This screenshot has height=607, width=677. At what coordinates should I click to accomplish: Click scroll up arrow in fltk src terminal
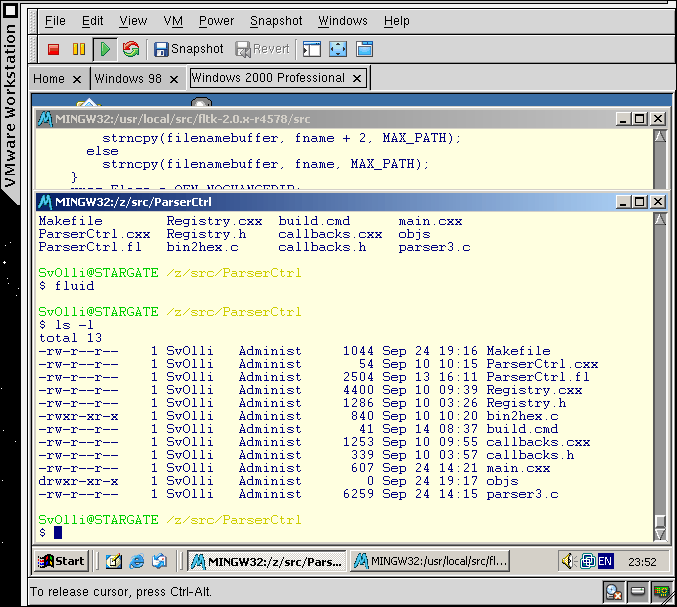[660, 137]
